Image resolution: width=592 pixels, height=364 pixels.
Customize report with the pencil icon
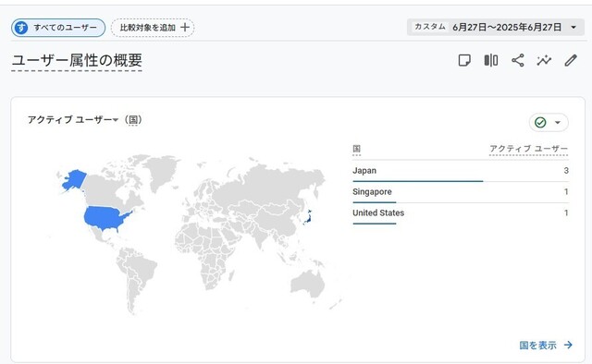[571, 60]
